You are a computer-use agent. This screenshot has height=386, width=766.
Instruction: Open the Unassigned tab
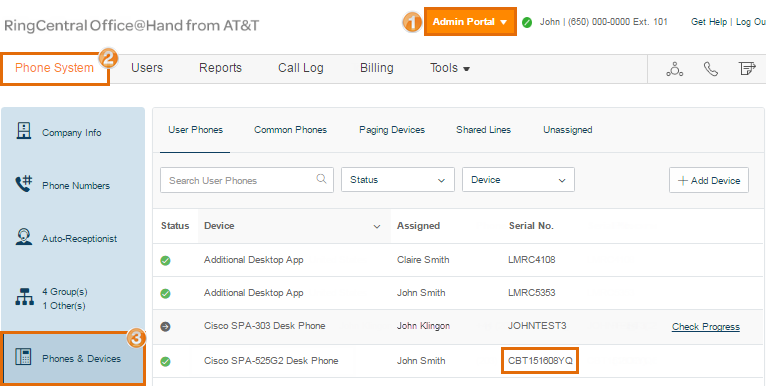(x=568, y=130)
